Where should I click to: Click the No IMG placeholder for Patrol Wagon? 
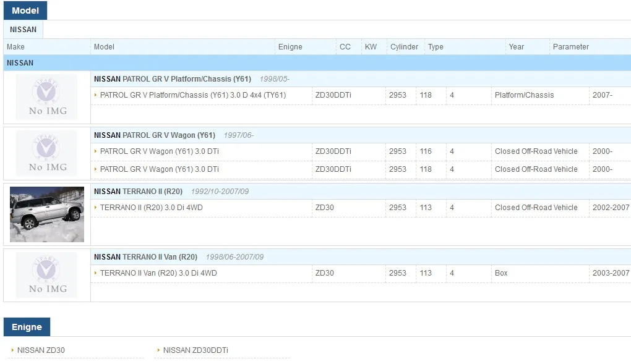point(47,153)
